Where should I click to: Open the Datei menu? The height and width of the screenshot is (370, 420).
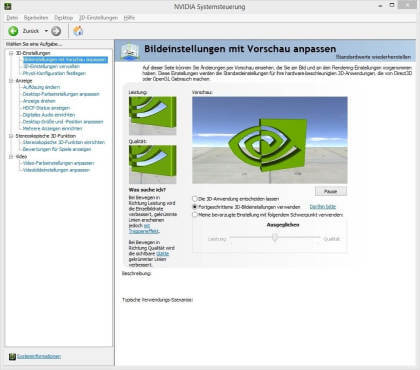tap(12, 18)
